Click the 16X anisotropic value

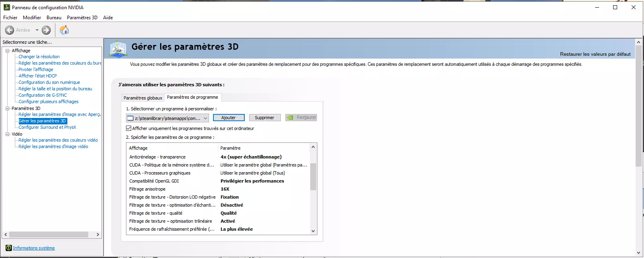point(225,189)
